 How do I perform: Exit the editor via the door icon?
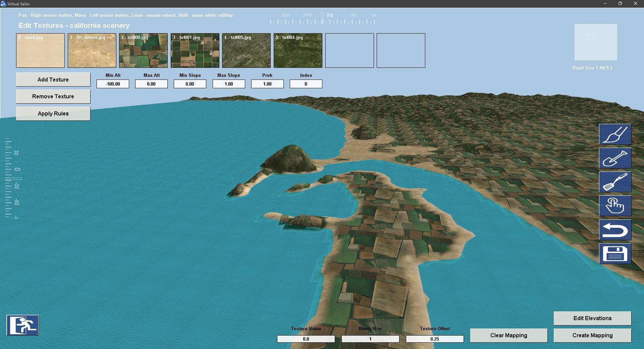coord(22,325)
